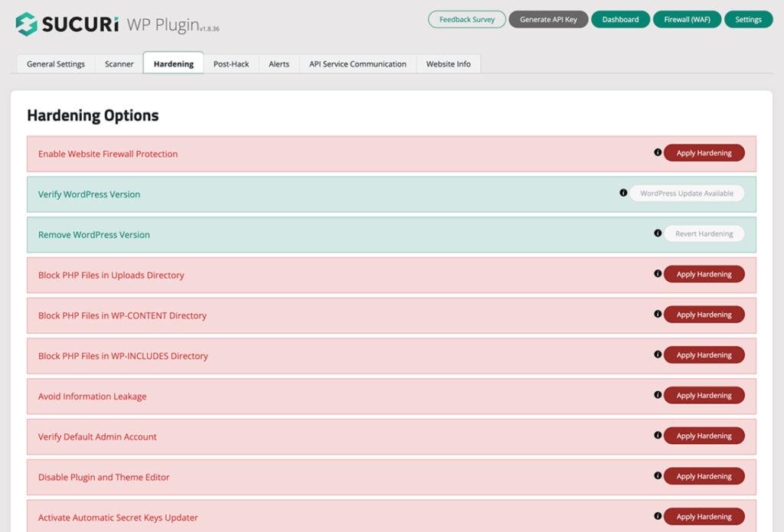Switch to the Post-Hack tab
This screenshot has height=532, width=784.
click(231, 64)
